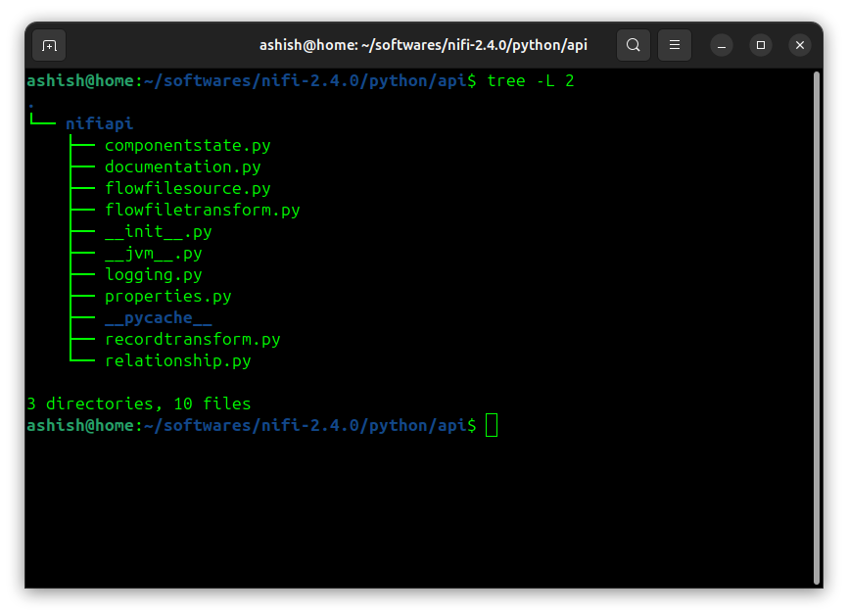Click componentstate.py in tree output

[x=187, y=145]
